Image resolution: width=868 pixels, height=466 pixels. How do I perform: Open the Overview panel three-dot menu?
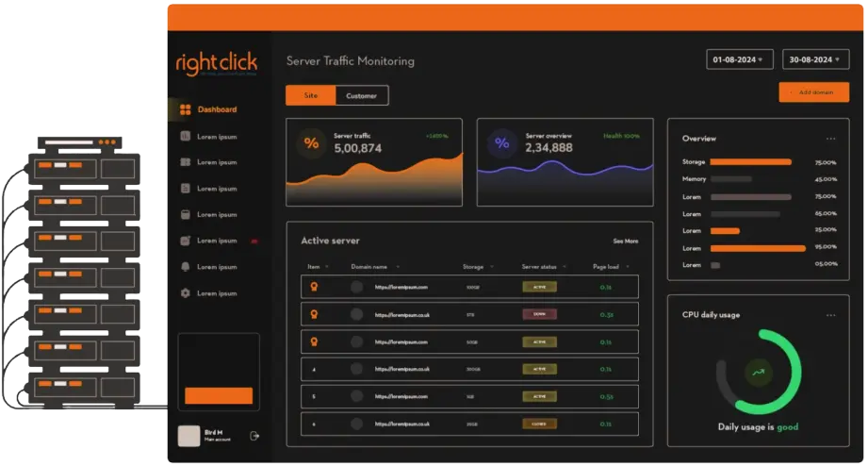[830, 139]
